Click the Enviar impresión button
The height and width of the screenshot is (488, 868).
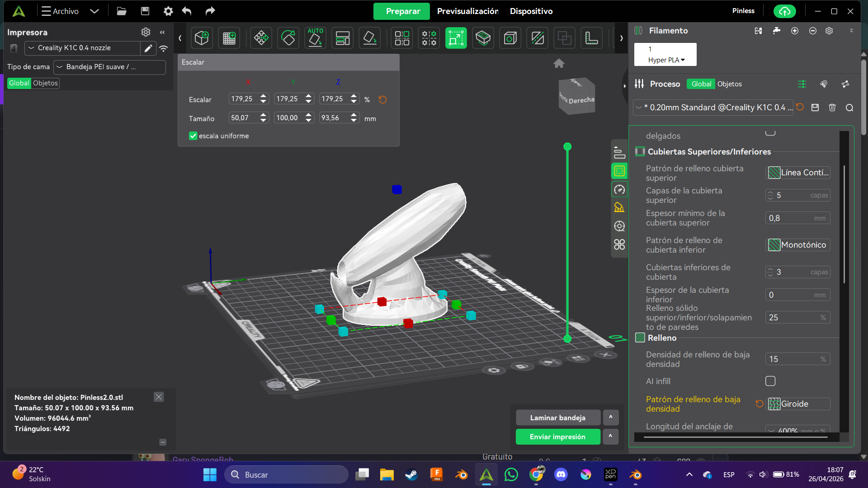(x=558, y=437)
